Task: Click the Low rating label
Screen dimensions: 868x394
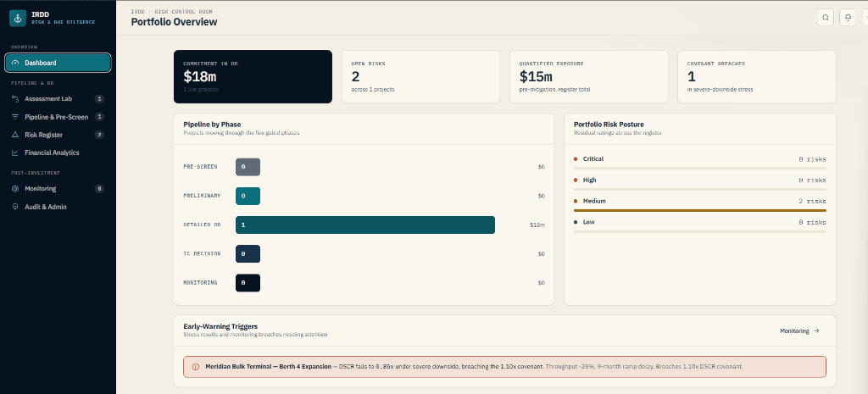Action: tap(588, 222)
